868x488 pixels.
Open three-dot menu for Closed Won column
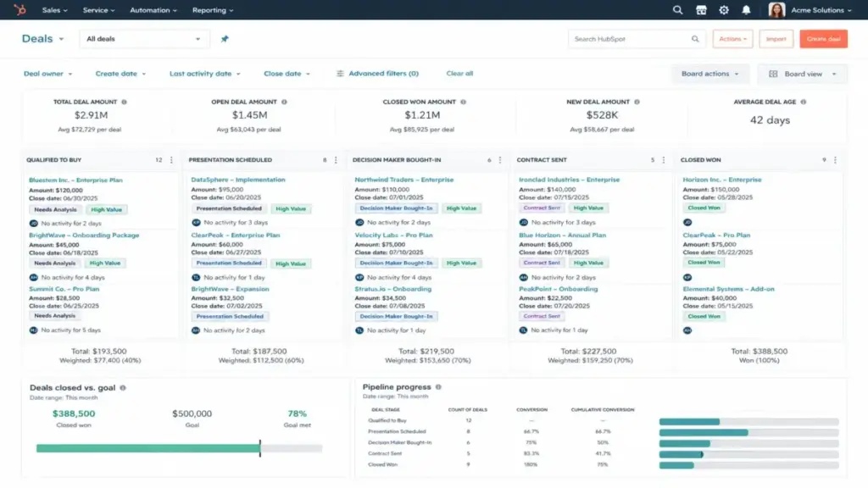point(835,160)
